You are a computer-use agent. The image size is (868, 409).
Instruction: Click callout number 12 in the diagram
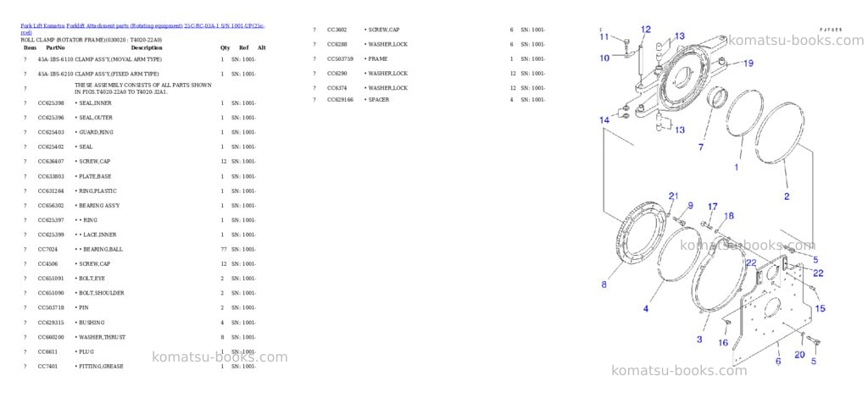[x=646, y=29]
